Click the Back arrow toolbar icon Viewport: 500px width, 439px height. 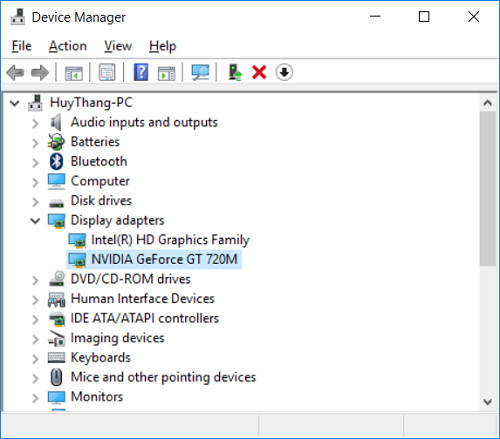15,72
